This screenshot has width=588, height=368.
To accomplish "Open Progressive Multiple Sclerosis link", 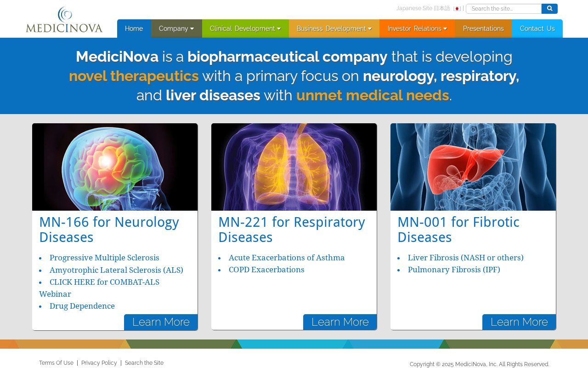I will [x=104, y=258].
